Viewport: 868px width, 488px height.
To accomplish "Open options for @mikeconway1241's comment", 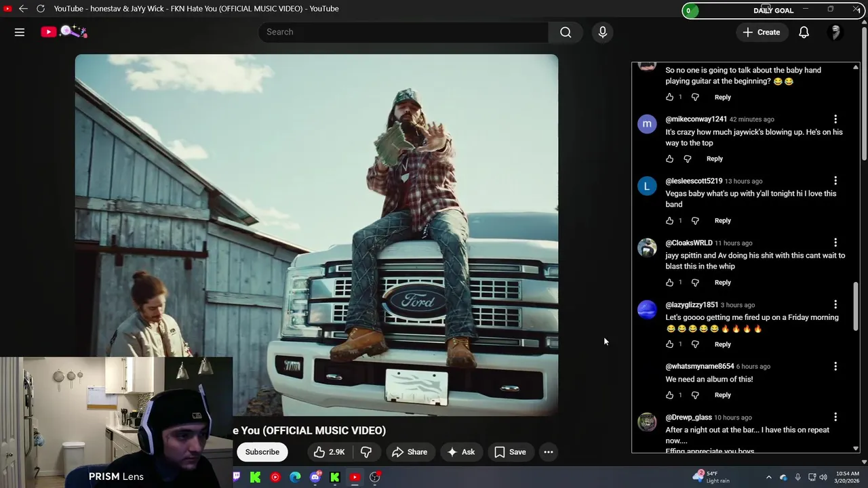I will tap(835, 119).
